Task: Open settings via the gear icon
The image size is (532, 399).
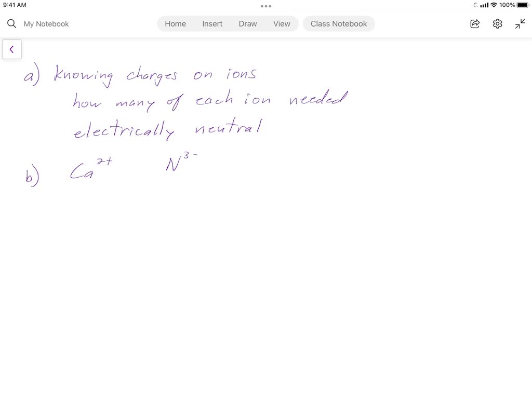Action: [x=497, y=23]
